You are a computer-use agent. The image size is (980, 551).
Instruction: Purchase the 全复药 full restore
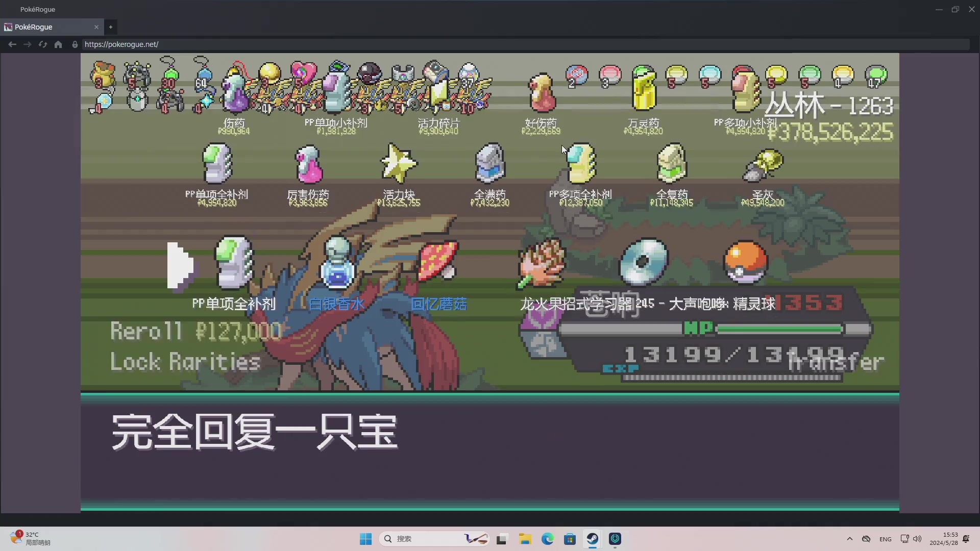point(672,163)
